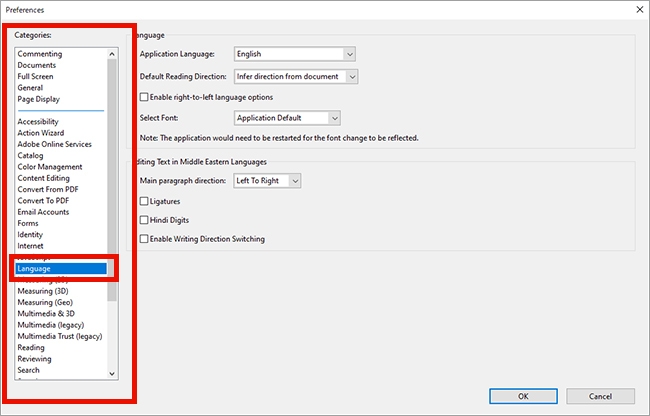Toggle the Ligatures checkbox

[x=145, y=201]
